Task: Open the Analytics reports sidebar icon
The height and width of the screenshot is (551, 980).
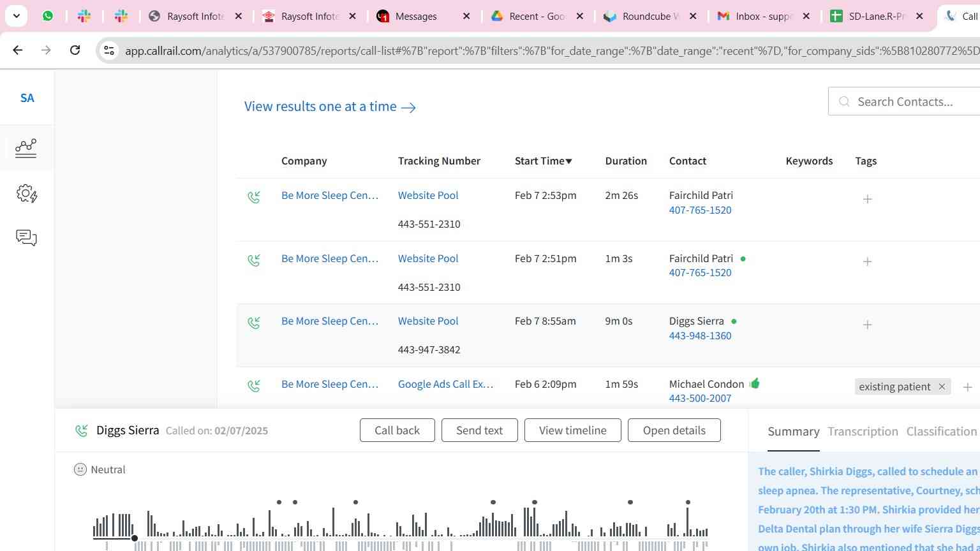Action: pyautogui.click(x=26, y=148)
